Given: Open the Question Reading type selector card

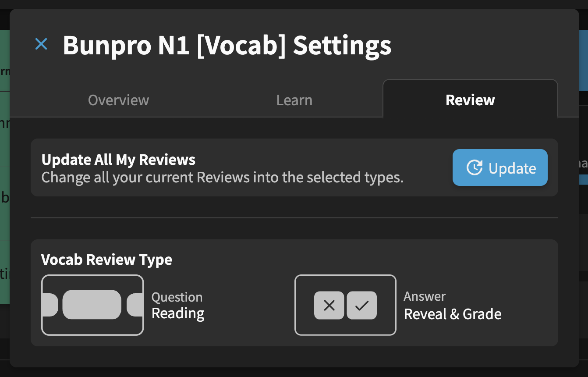Looking at the screenshot, I should click(x=92, y=305).
